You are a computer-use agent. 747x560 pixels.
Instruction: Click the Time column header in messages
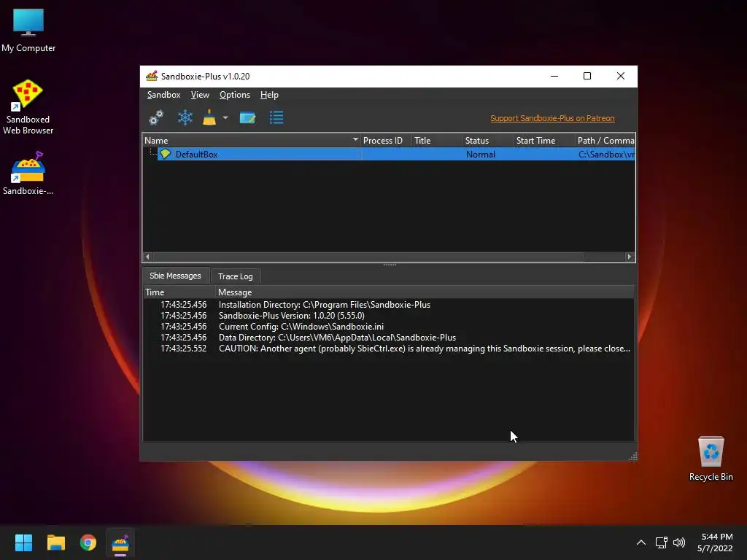coord(179,292)
